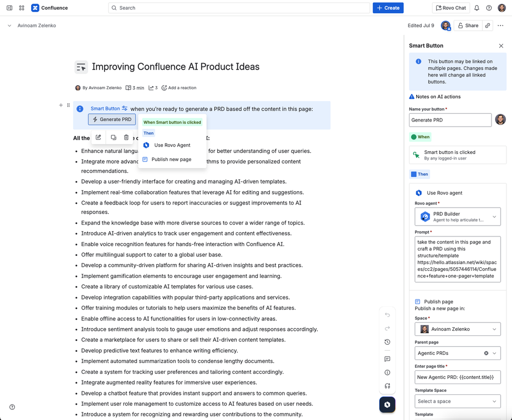Click Add a reaction
512x420 pixels.
179,88
